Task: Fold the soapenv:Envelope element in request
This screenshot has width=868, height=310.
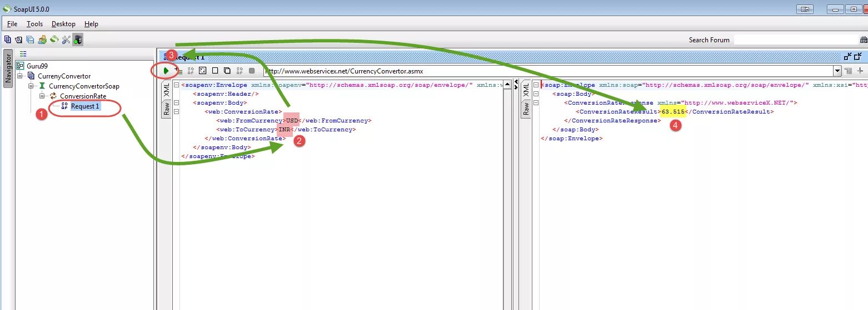Action: point(176,85)
